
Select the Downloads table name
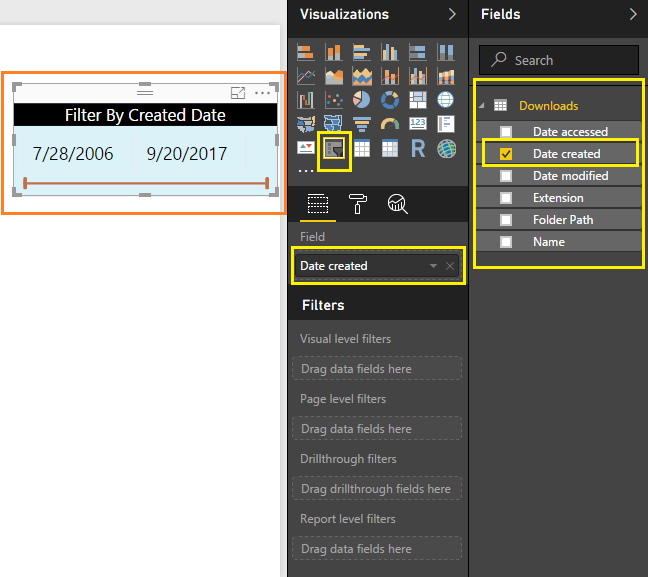coord(548,106)
